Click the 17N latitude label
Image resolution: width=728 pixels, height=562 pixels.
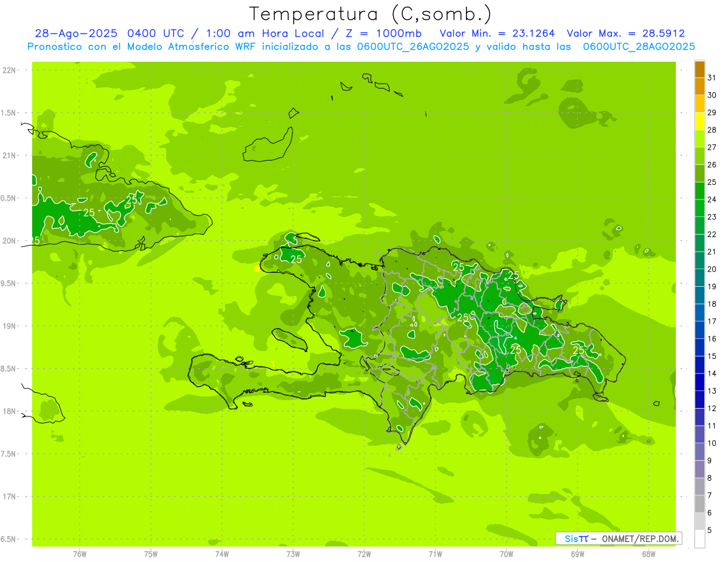point(9,497)
